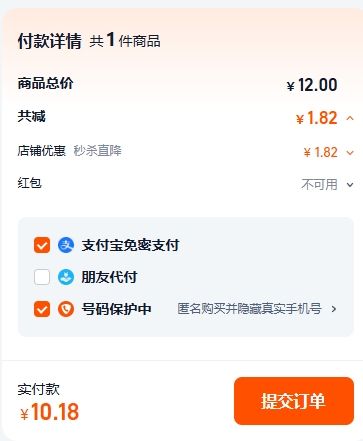Click the 共减 ¥1.82 amount

pos(317,118)
